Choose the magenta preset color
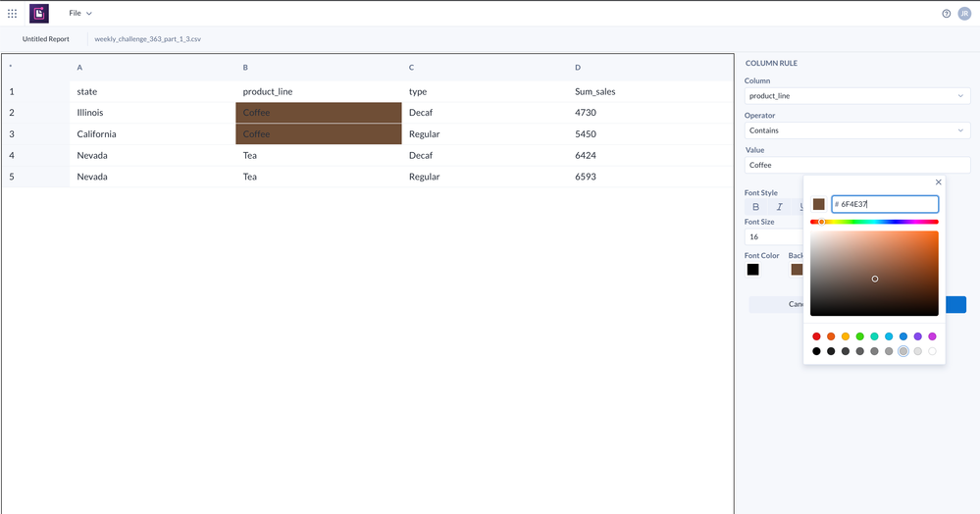Screen dimensions: 980x514 (932, 336)
